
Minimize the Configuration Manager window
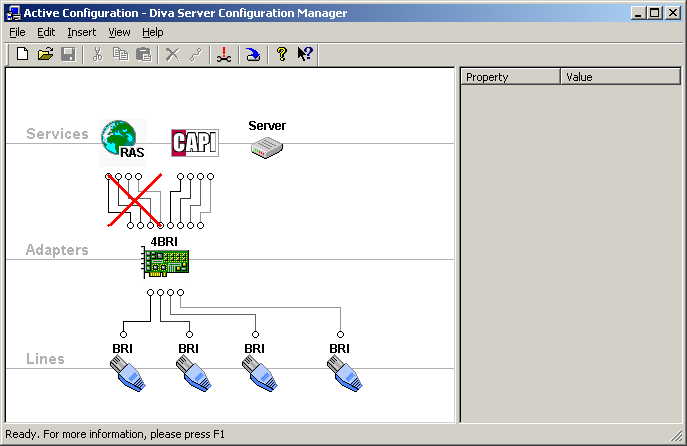pos(638,13)
